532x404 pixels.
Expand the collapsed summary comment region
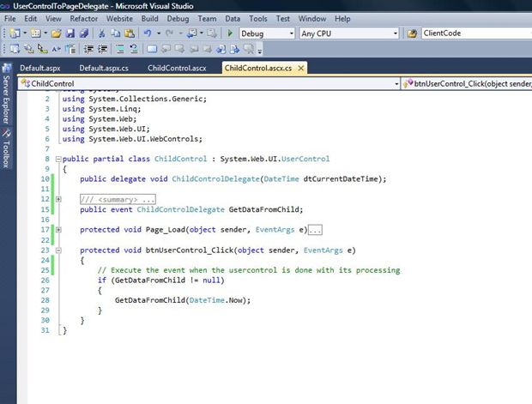57,199
